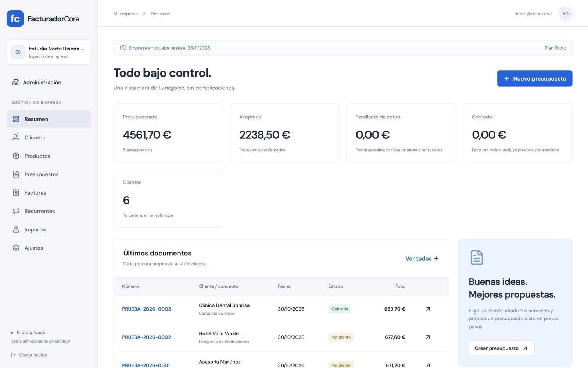
Task: Click the 689,70 € total amount
Action: tap(395, 309)
